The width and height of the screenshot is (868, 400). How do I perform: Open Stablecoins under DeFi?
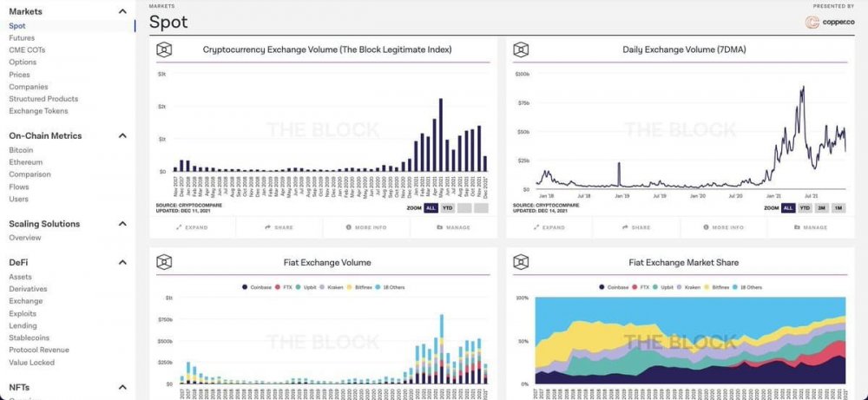pos(30,338)
